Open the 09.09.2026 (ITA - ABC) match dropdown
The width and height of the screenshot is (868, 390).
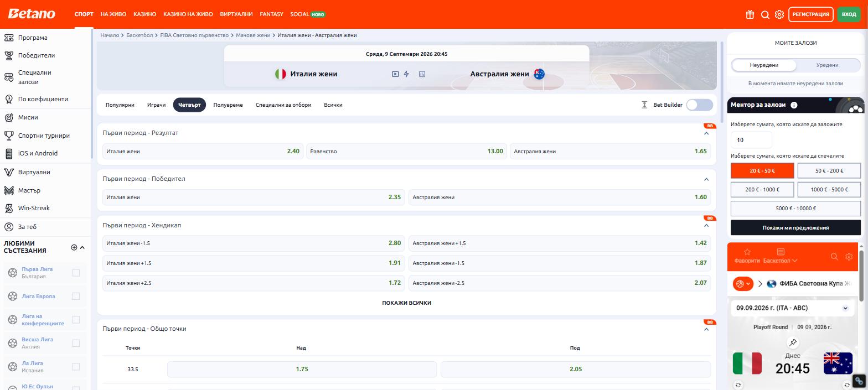793,308
